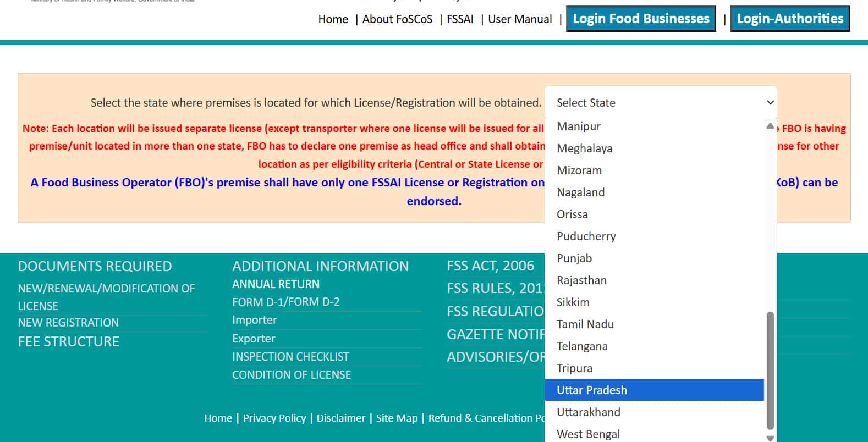This screenshot has height=442, width=868.
Task: Open the FSS Regulations link
Action: pos(496,312)
